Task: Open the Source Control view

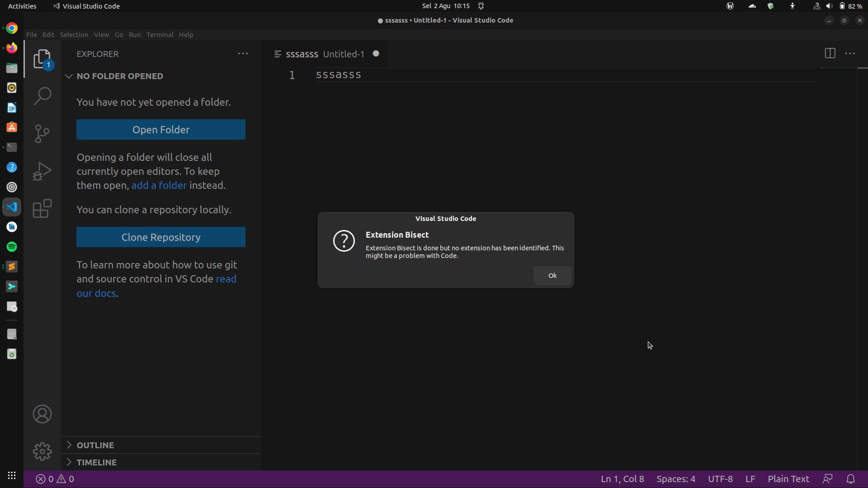Action: (x=42, y=134)
